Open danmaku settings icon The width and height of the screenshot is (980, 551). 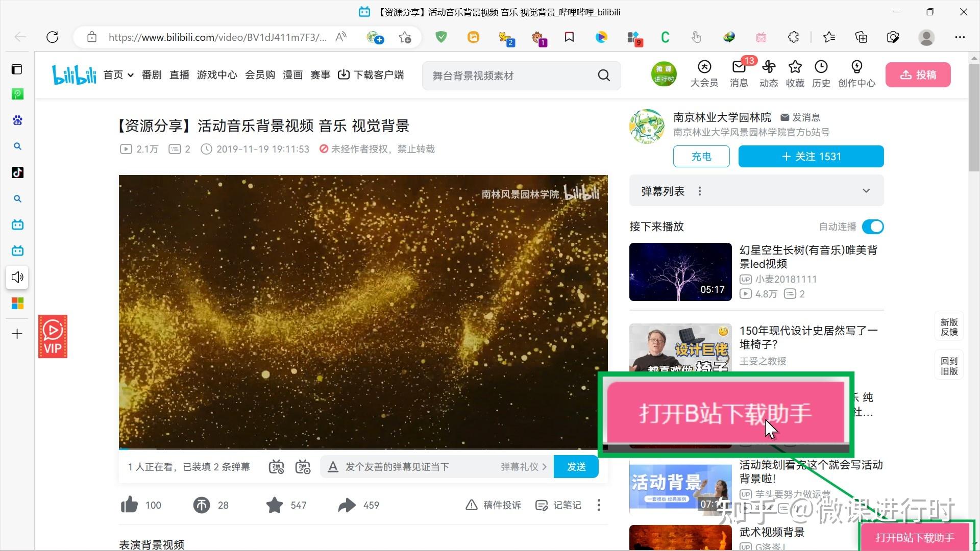click(303, 467)
